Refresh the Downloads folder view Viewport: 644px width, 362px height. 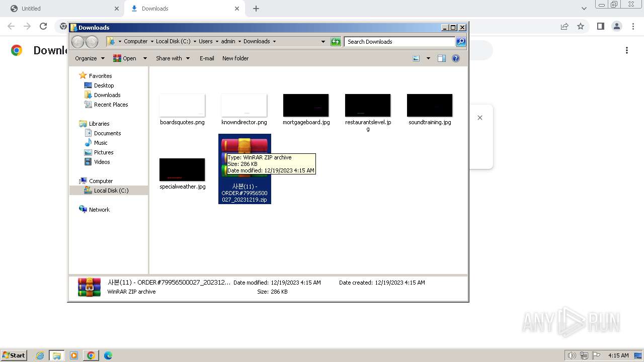(x=336, y=42)
